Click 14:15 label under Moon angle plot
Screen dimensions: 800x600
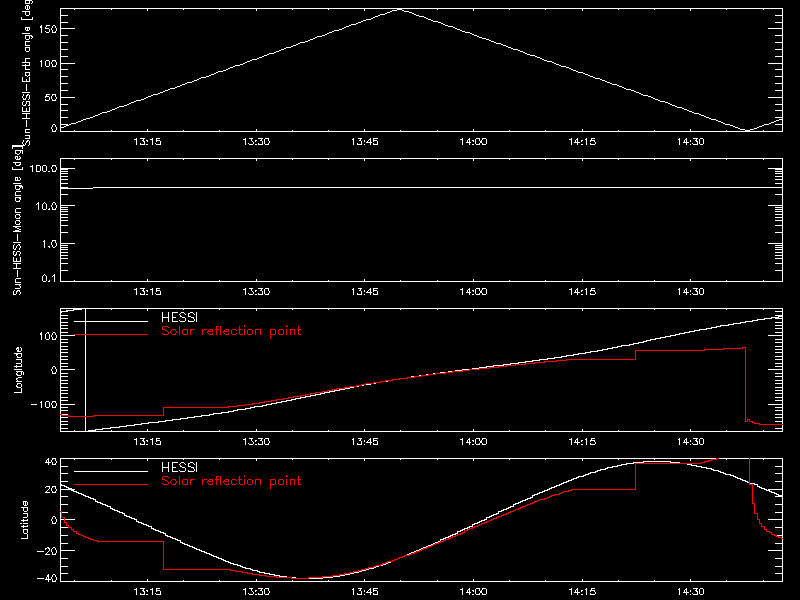pyautogui.click(x=582, y=292)
